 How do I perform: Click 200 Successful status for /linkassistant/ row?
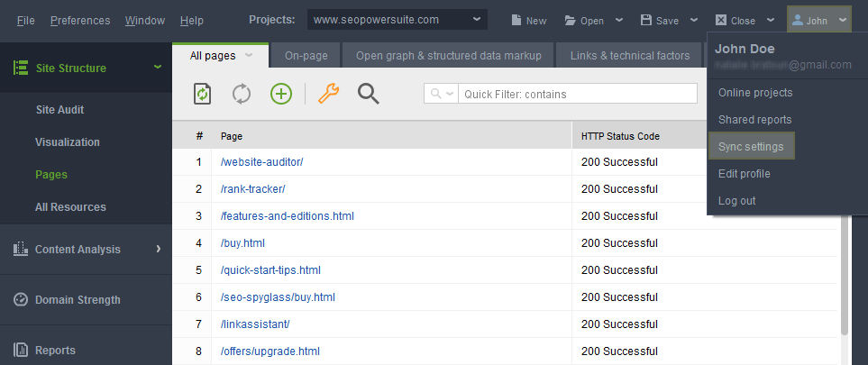pos(619,324)
